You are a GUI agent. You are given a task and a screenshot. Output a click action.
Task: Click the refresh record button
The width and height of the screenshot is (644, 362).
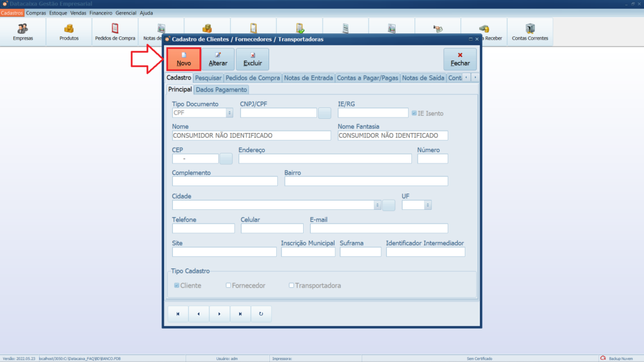[x=261, y=314]
